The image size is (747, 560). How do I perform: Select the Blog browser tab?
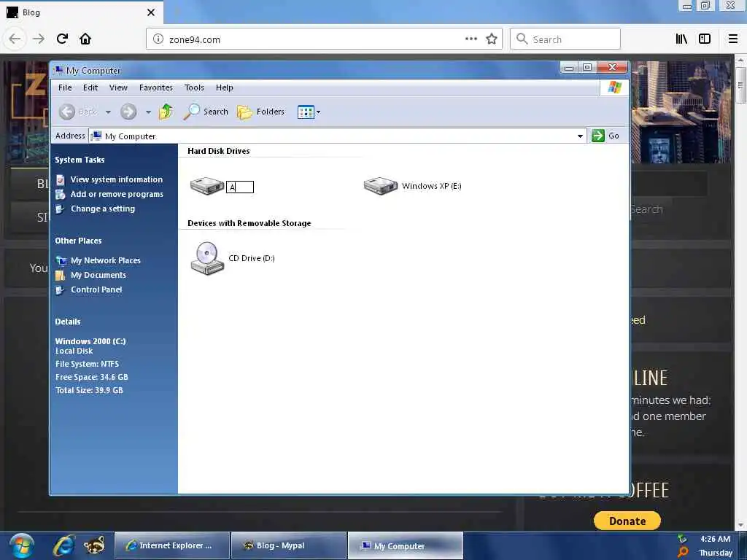tap(81, 12)
